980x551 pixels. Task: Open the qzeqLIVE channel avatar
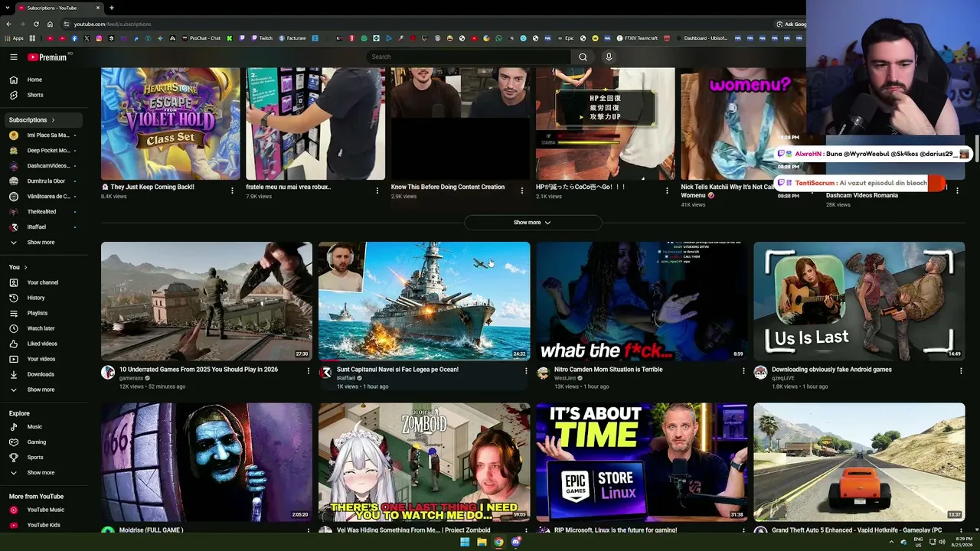[760, 373]
